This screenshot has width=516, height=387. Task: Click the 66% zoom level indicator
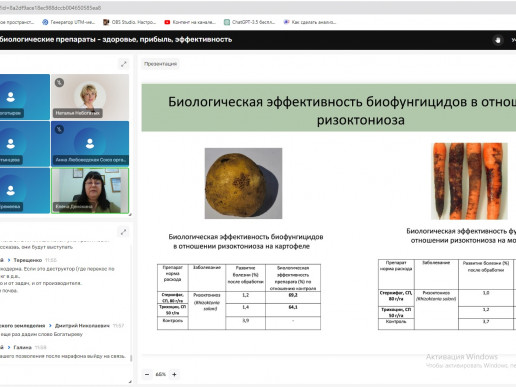click(x=161, y=374)
